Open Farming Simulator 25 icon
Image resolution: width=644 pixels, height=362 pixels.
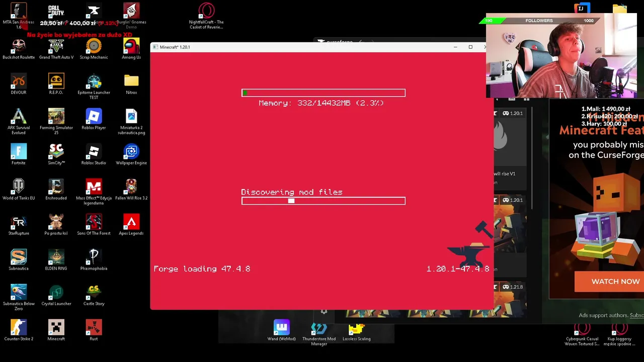point(56,121)
